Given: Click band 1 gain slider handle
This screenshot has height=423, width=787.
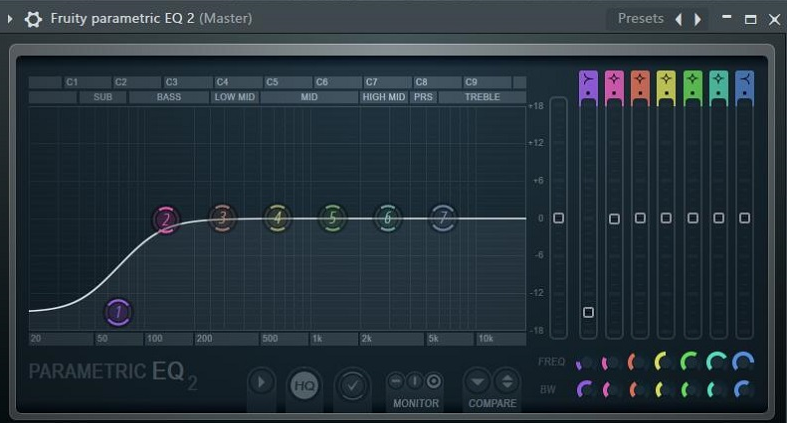Looking at the screenshot, I should (x=588, y=313).
